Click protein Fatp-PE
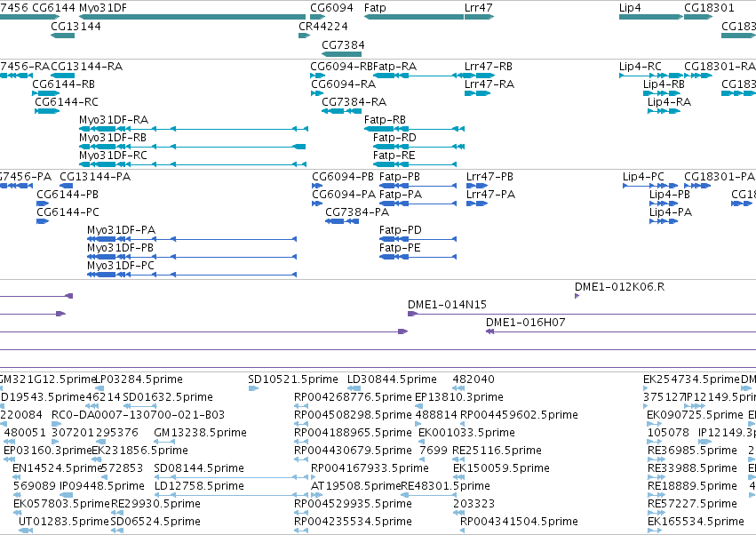 click(x=418, y=257)
